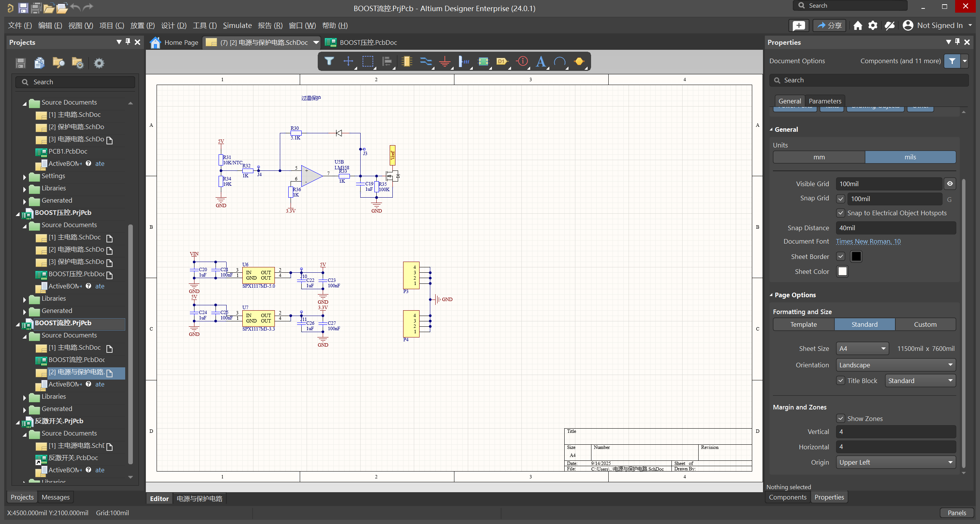Select the Template formatting button

point(804,324)
